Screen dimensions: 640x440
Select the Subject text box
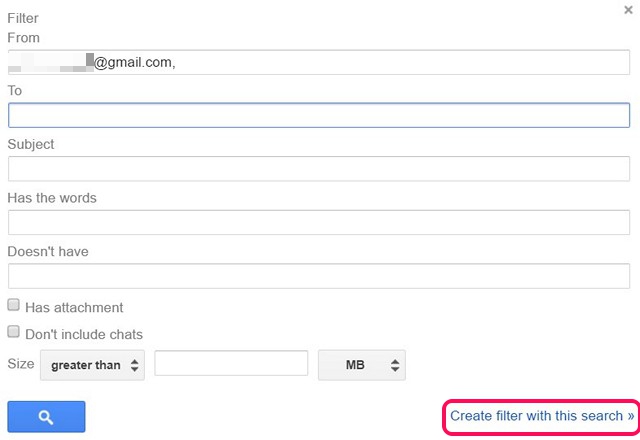coord(319,169)
